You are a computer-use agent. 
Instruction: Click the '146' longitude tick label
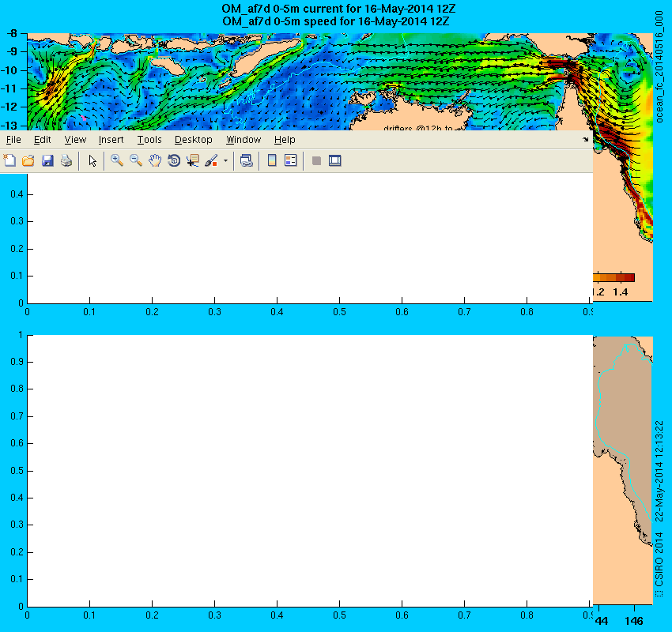point(634,621)
